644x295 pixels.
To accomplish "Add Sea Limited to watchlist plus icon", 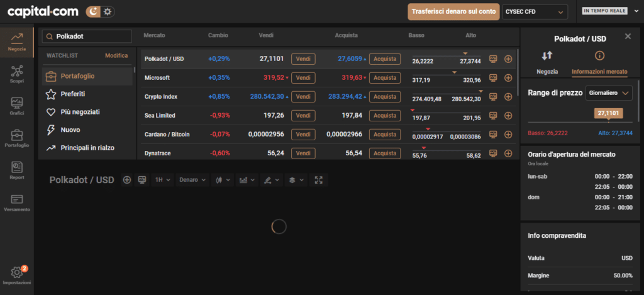I will [508, 116].
